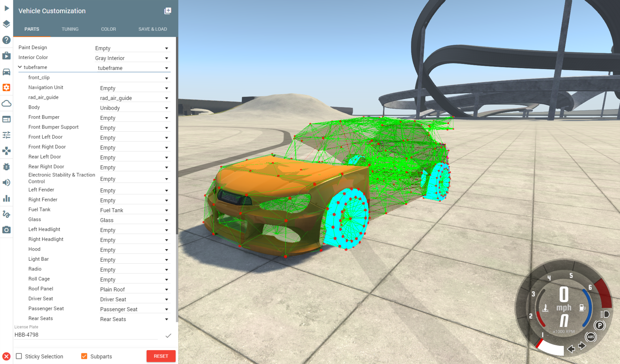
Task: Open the Left Headlight dropdown
Action: click(x=135, y=230)
